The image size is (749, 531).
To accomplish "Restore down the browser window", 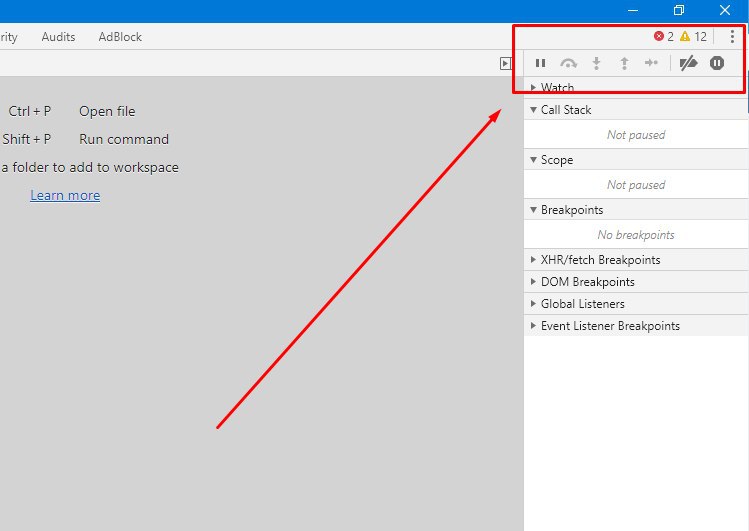I will click(679, 10).
